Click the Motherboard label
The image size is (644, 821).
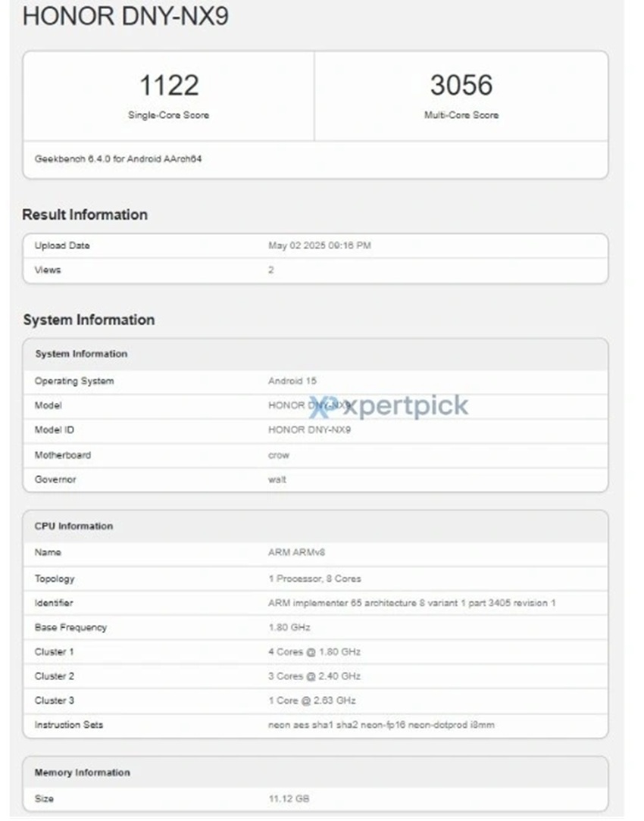[62, 455]
